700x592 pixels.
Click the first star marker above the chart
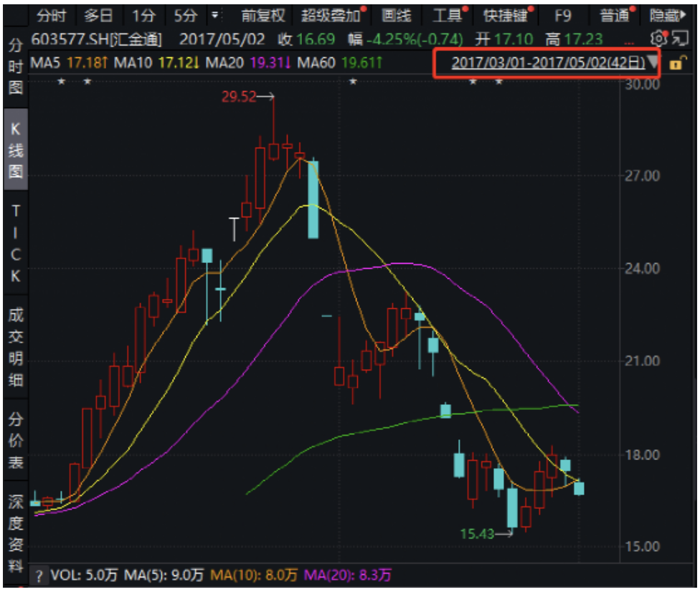coord(61,82)
